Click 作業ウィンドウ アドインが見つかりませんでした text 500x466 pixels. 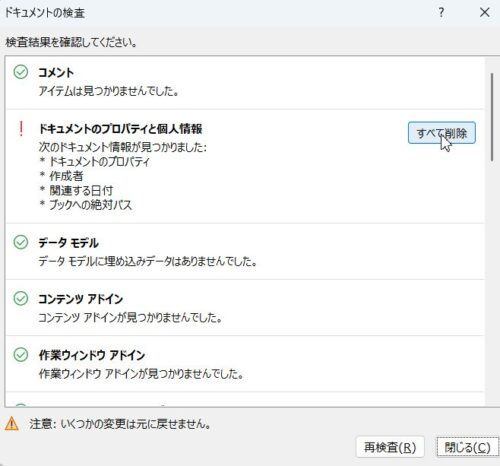(141, 374)
